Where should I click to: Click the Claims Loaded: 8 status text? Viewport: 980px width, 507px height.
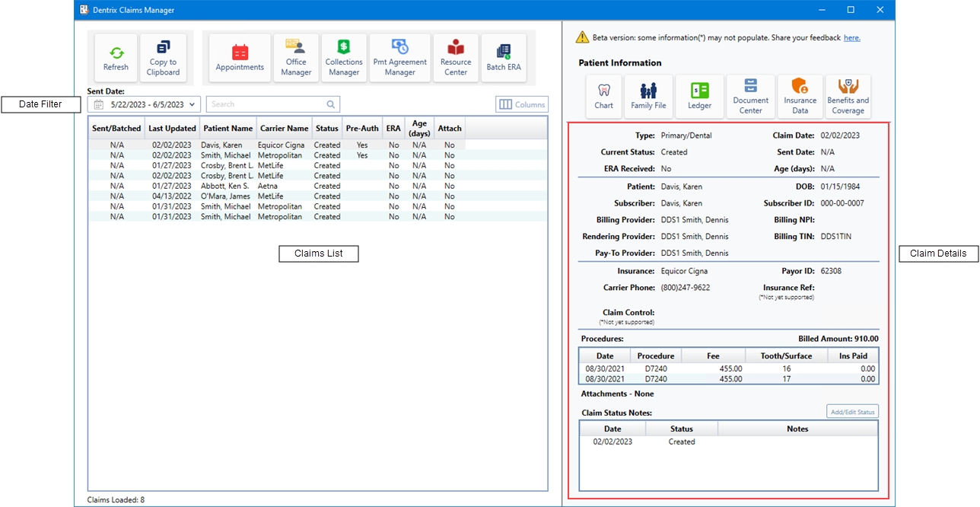point(116,500)
